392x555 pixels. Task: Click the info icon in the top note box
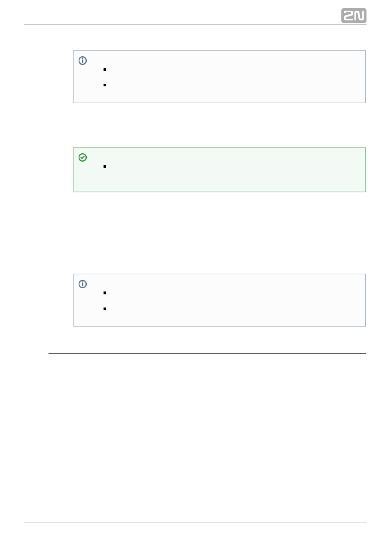click(x=83, y=60)
